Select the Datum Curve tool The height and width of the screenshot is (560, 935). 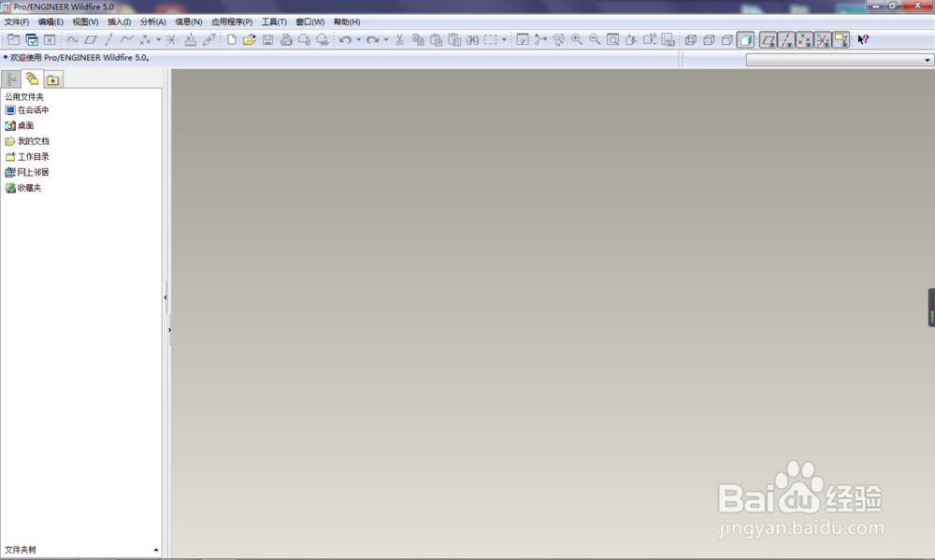coord(126,40)
